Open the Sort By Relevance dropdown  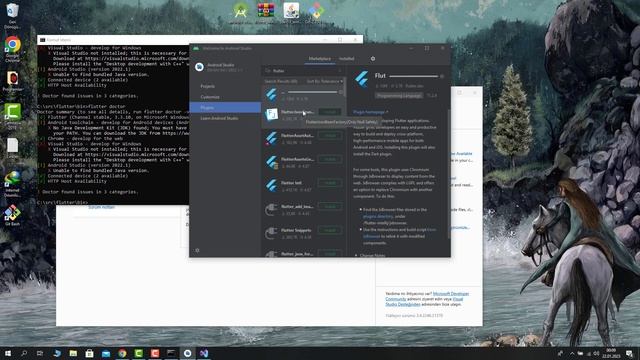tap(324, 81)
